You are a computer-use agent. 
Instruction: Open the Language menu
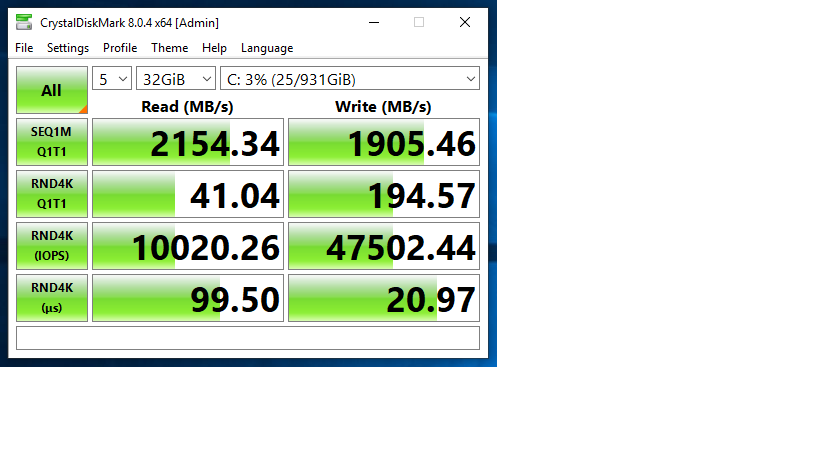[x=267, y=48]
